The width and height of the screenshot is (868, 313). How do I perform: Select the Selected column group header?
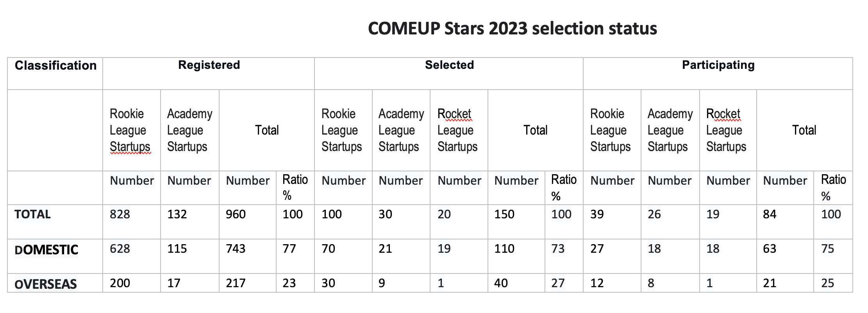pos(449,65)
